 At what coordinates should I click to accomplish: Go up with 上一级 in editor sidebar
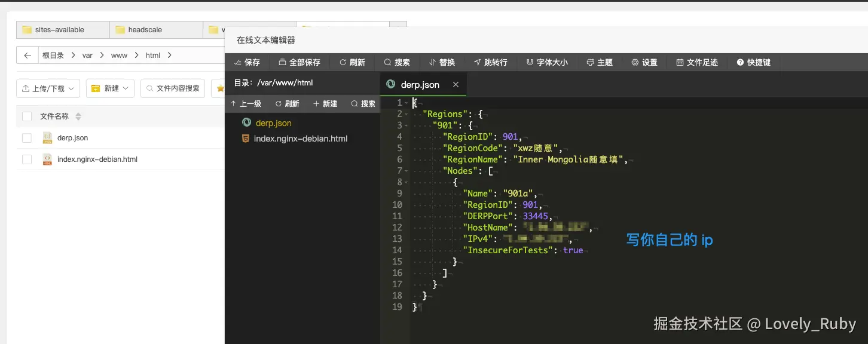(x=246, y=103)
